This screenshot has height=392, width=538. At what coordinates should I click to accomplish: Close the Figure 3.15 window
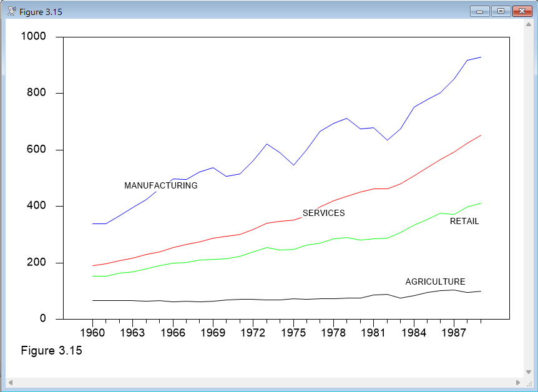tap(521, 11)
